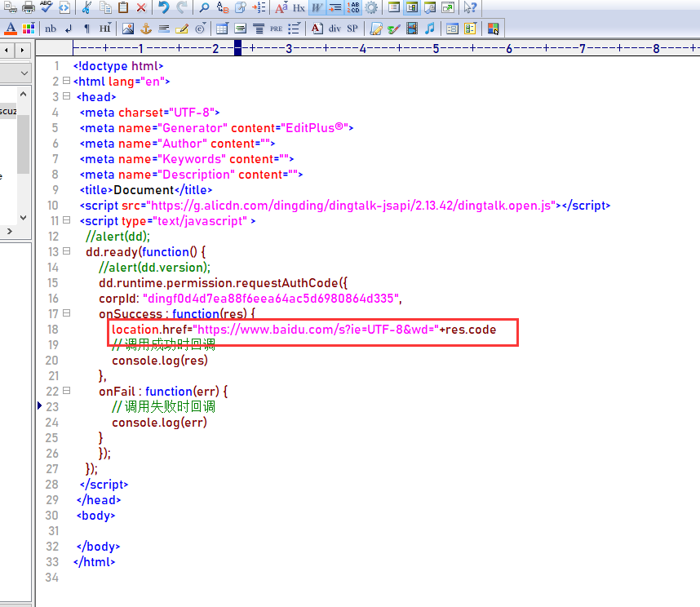
Task: Open the four-color picker tool icon
Action: click(x=493, y=29)
